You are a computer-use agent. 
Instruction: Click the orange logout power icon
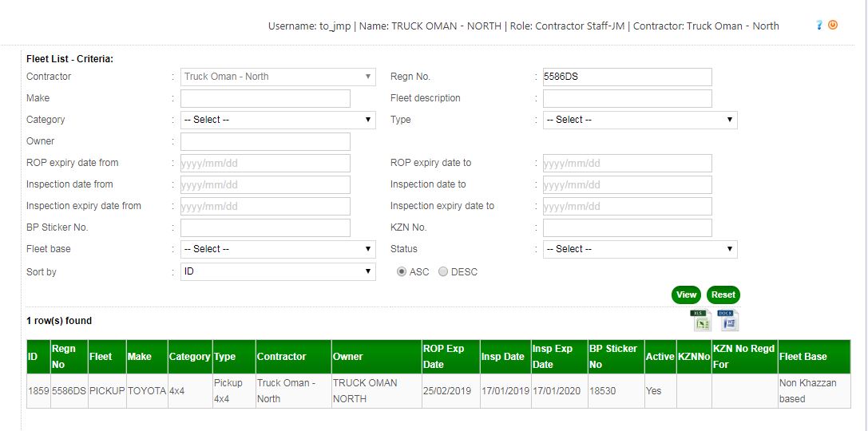[833, 26]
